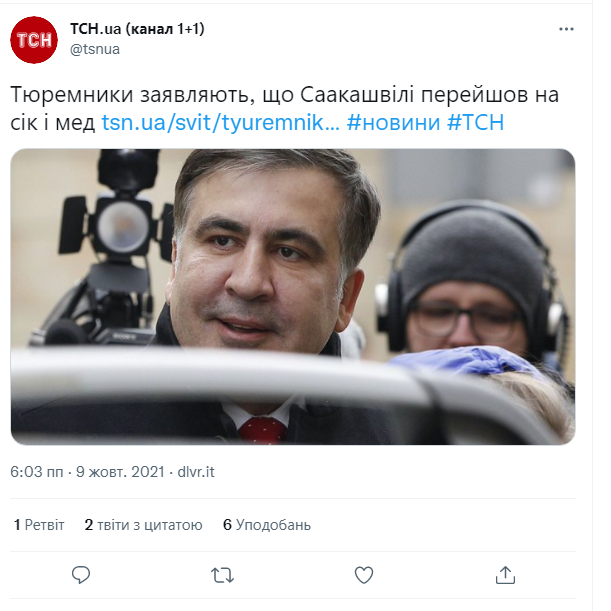Image resolution: width=611 pixels, height=611 pixels.
Task: View the 6 Уподобань likes list
Action: [x=267, y=525]
